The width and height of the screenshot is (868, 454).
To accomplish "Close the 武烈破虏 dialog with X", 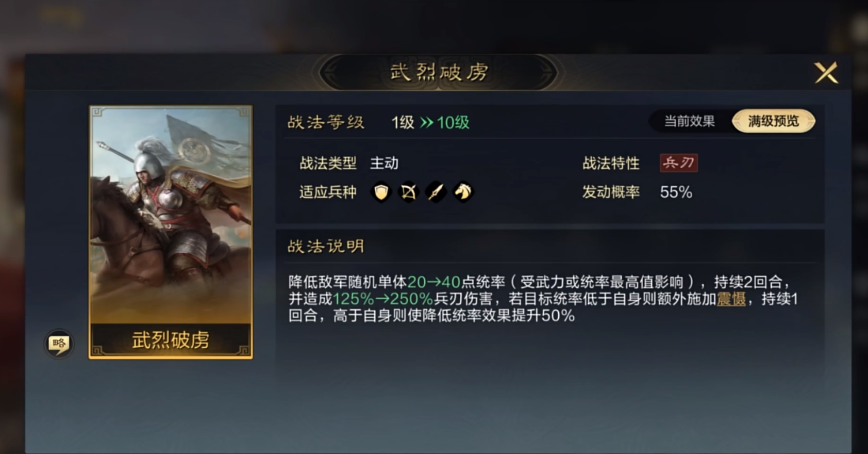I will pyautogui.click(x=826, y=73).
